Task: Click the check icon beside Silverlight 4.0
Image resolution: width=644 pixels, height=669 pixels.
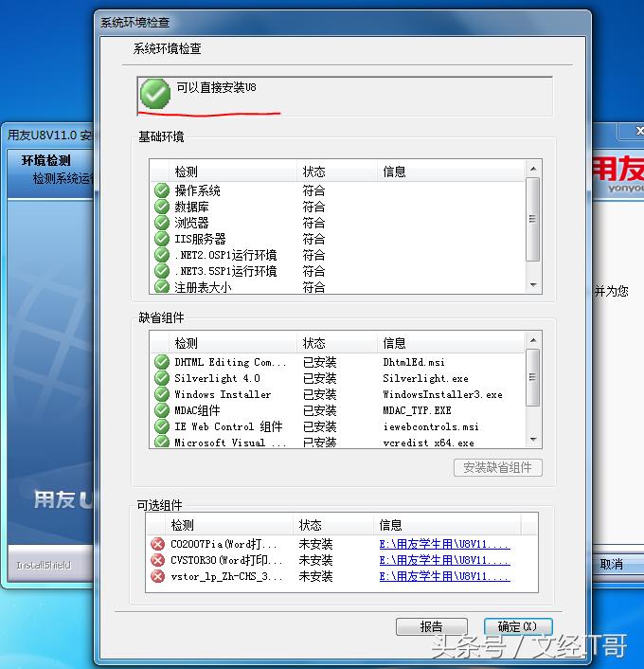Action: pos(162,378)
